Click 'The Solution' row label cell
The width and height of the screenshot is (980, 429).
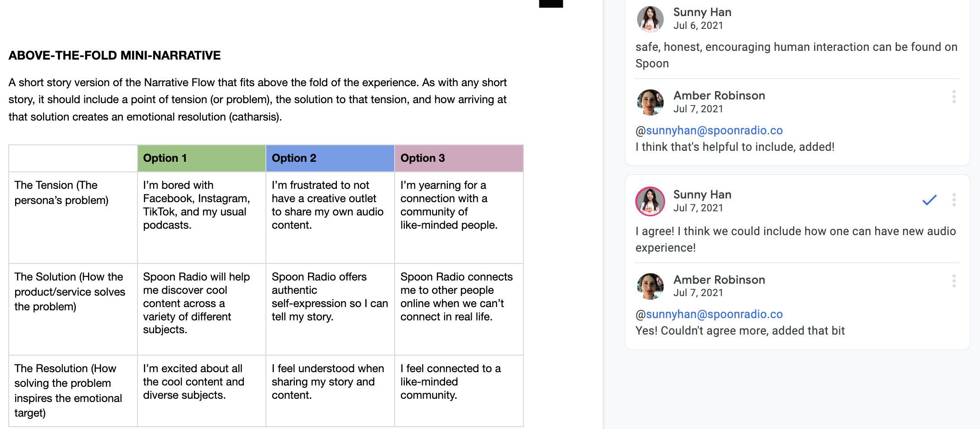tap(73, 309)
